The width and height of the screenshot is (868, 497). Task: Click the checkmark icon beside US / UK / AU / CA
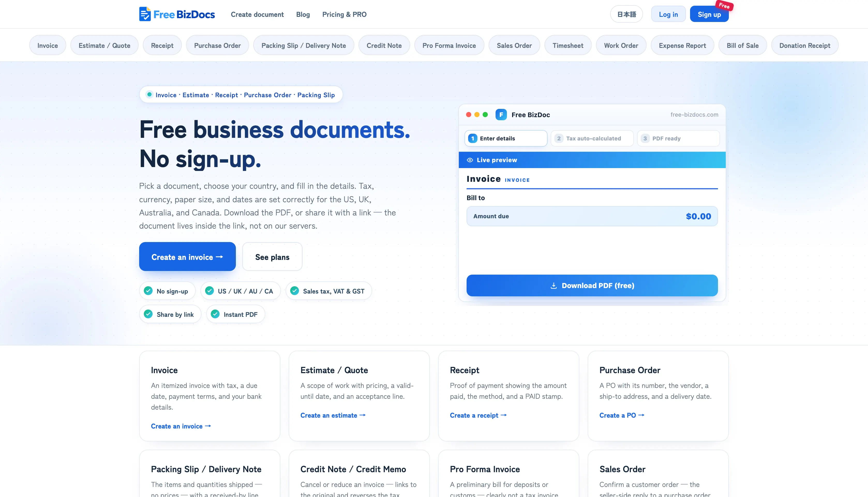tap(209, 291)
